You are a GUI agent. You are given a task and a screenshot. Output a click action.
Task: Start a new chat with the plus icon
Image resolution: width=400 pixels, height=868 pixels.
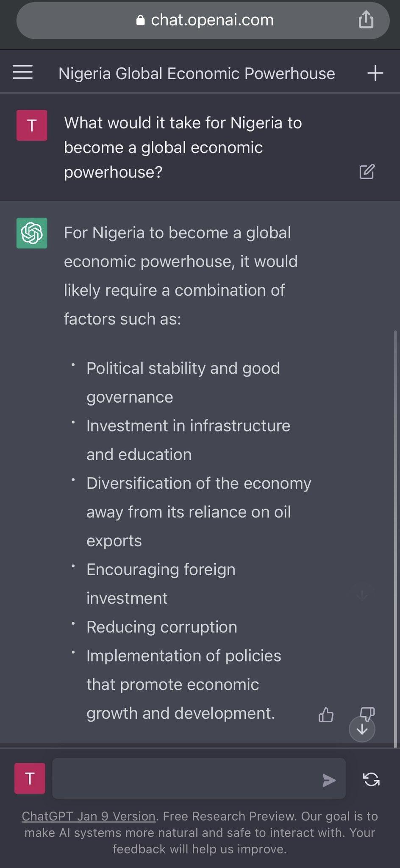pos(375,72)
